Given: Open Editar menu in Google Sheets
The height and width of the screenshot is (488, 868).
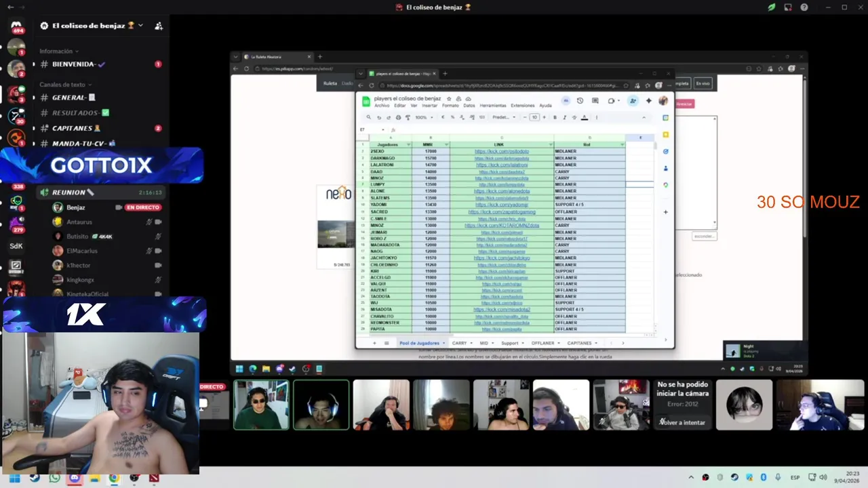Looking at the screenshot, I should pos(400,106).
